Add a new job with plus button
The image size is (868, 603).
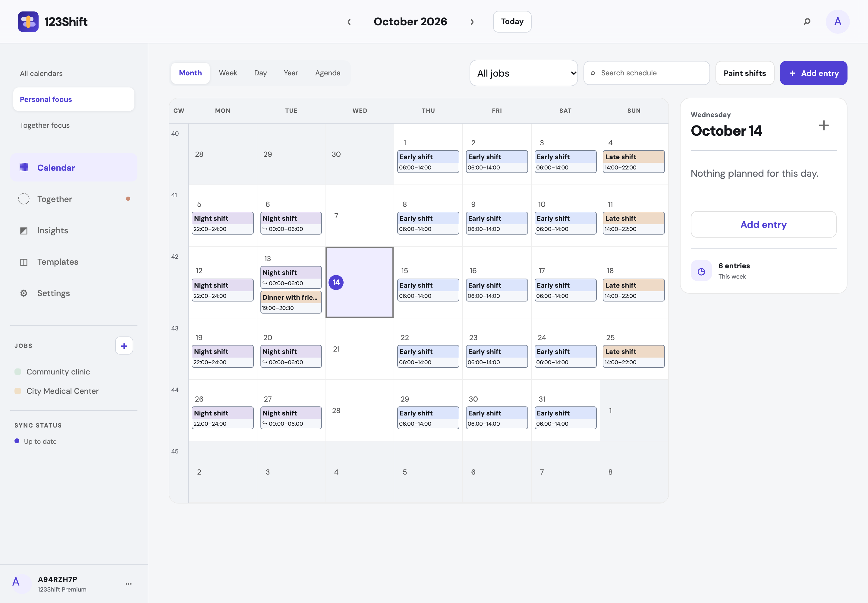(124, 346)
